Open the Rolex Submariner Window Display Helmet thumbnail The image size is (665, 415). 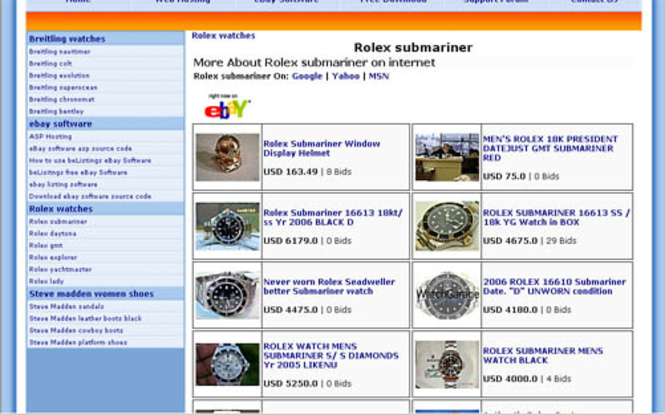tap(227, 157)
